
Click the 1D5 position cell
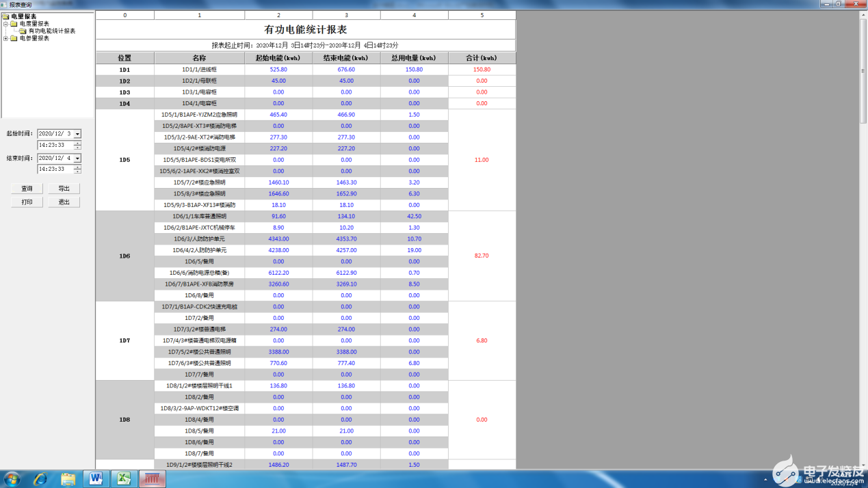[124, 160]
